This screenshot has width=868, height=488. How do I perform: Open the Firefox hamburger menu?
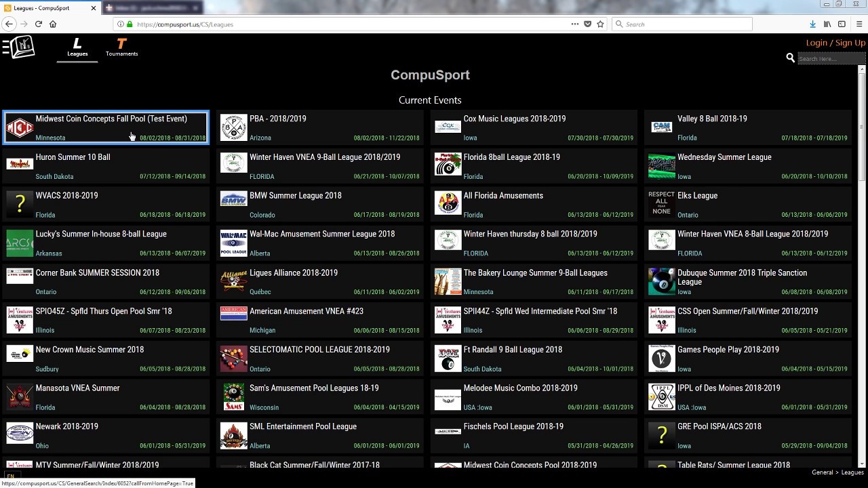[x=859, y=24]
